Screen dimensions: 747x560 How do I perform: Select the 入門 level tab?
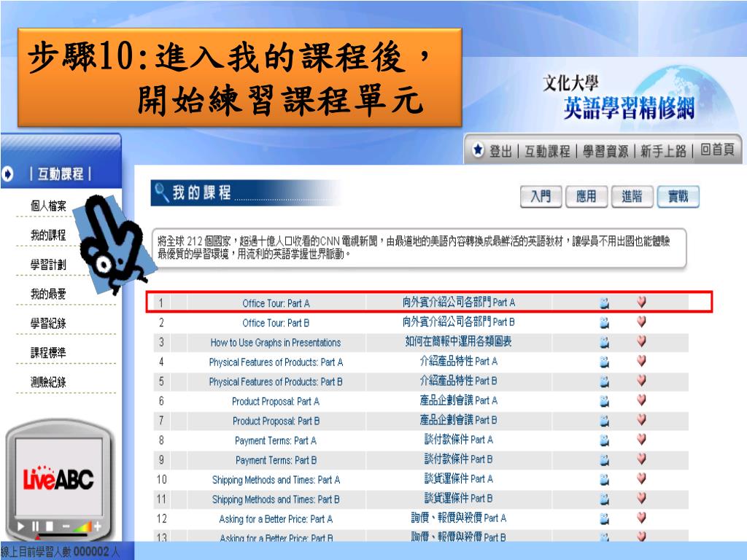(x=541, y=196)
